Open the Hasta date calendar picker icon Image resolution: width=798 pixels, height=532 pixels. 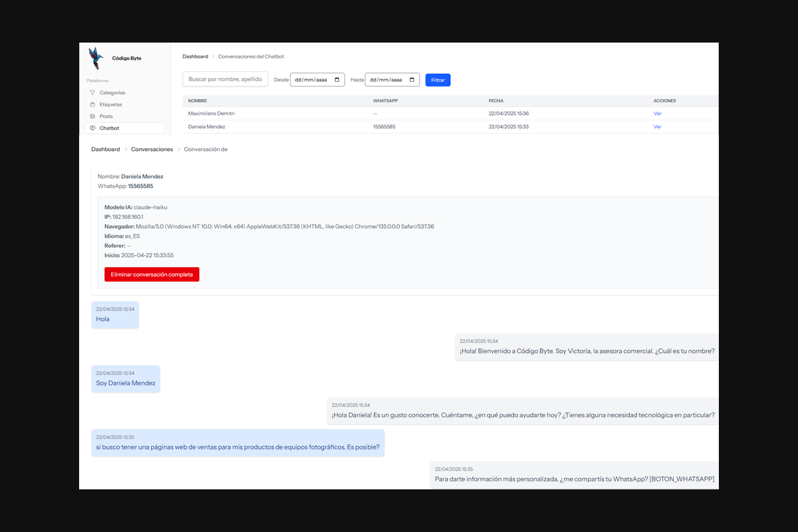pos(412,80)
